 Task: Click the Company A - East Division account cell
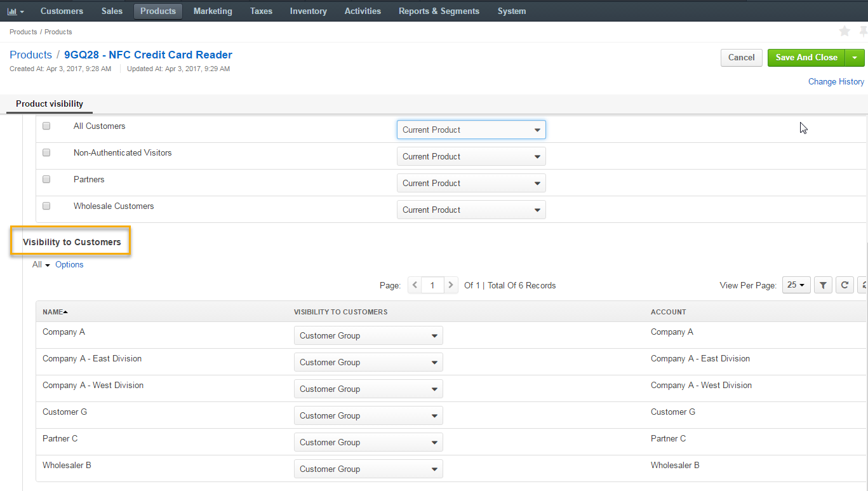[700, 358]
